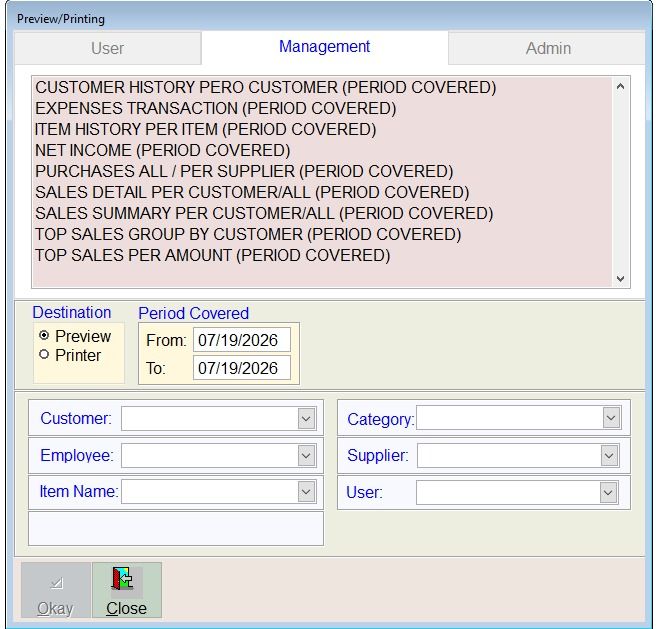Screen dimensions: 663x629
Task: Select the Management tab
Action: (324, 46)
